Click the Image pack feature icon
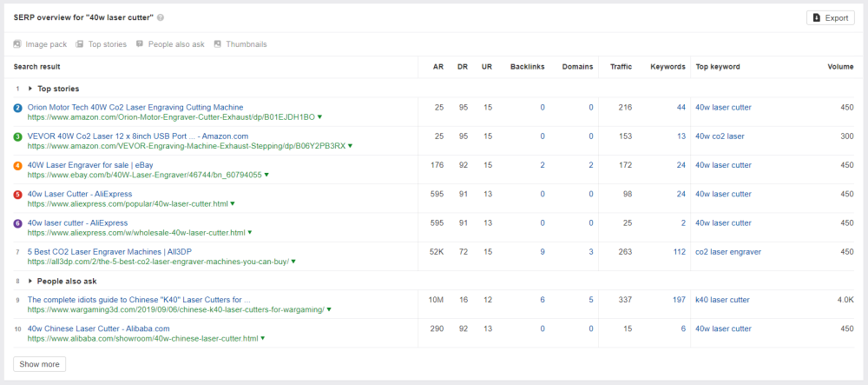The image size is (868, 385). point(17,44)
